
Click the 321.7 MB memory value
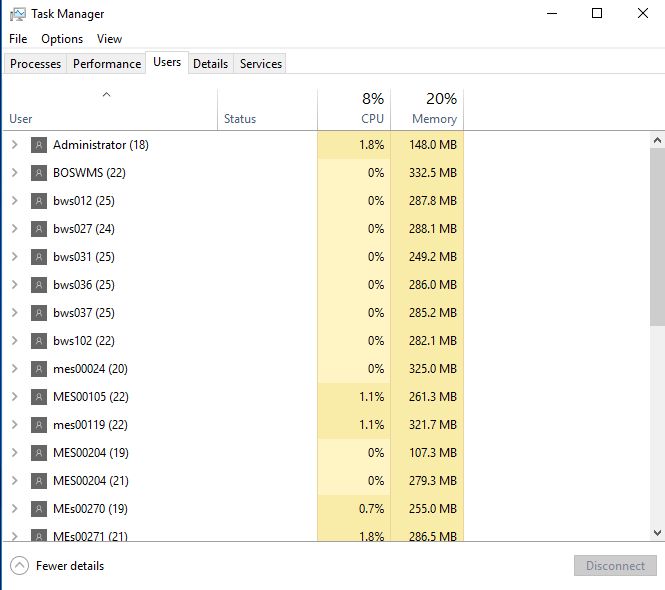[433, 425]
